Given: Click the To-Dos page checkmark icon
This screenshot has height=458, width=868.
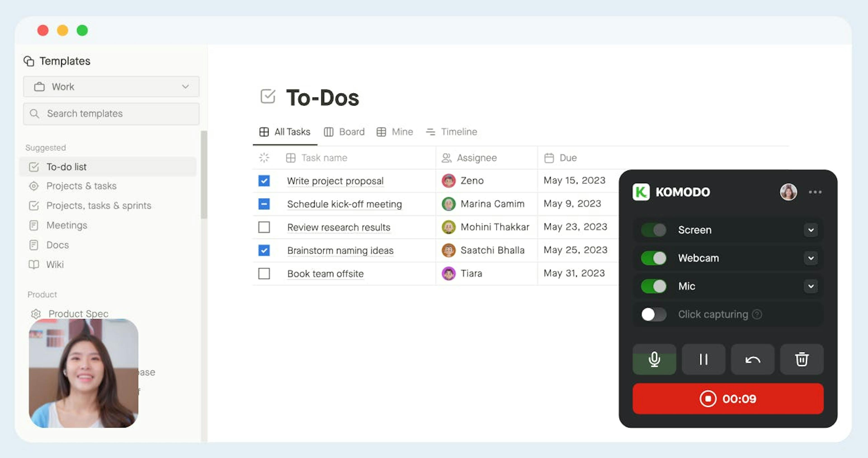Looking at the screenshot, I should (268, 96).
